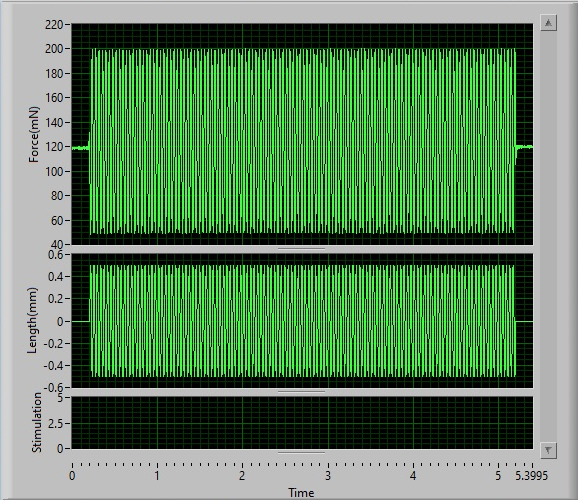The width and height of the screenshot is (578, 500).
Task: Edit the 220 force axis maximum
Action: pyautogui.click(x=54, y=25)
